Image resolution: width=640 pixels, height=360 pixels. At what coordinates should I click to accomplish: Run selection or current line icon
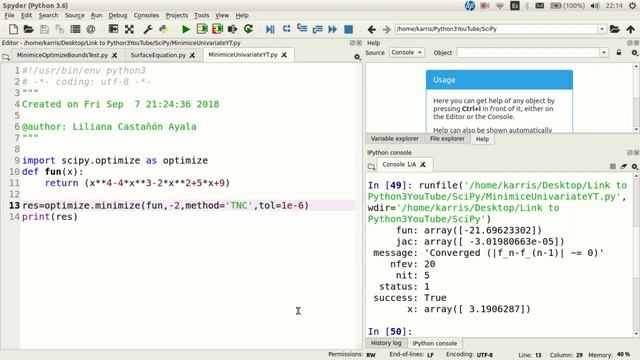coord(233,29)
